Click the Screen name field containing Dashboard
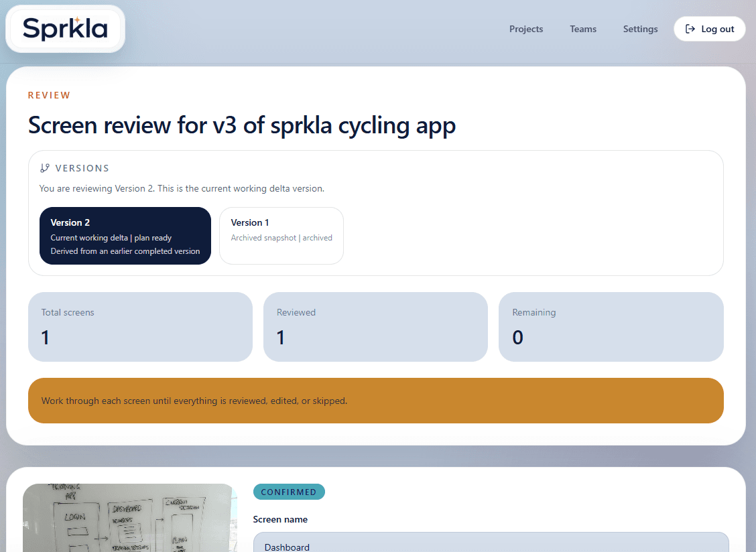The width and height of the screenshot is (756, 552). click(491, 543)
